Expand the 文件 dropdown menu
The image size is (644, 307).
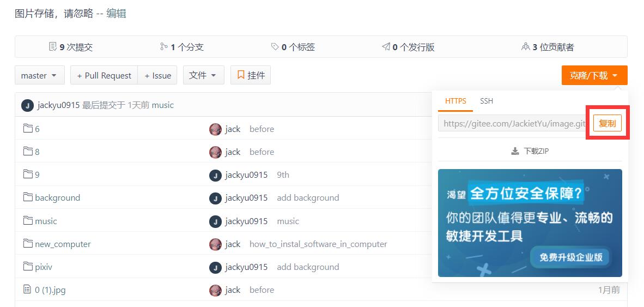click(203, 75)
